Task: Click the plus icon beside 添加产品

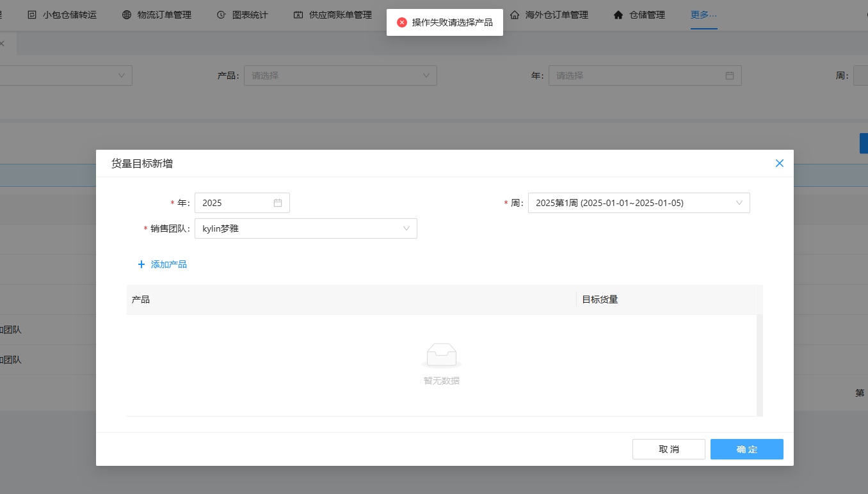Action: point(141,264)
